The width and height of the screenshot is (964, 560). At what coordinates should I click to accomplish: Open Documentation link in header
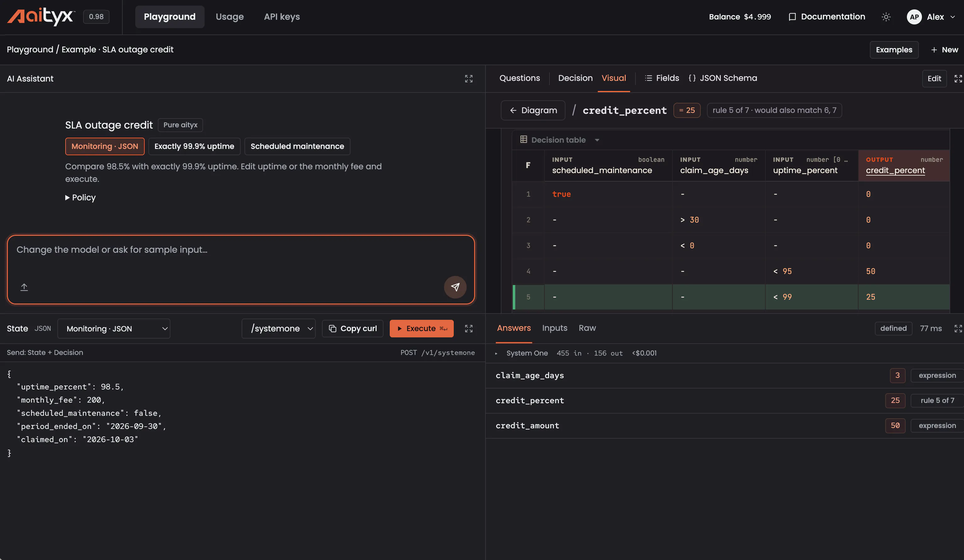pos(827,17)
